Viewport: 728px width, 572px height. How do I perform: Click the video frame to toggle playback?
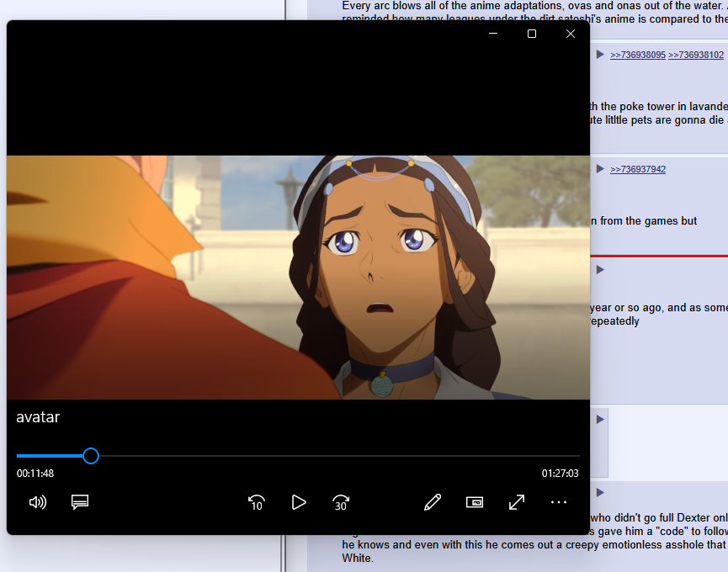pyautogui.click(x=298, y=278)
